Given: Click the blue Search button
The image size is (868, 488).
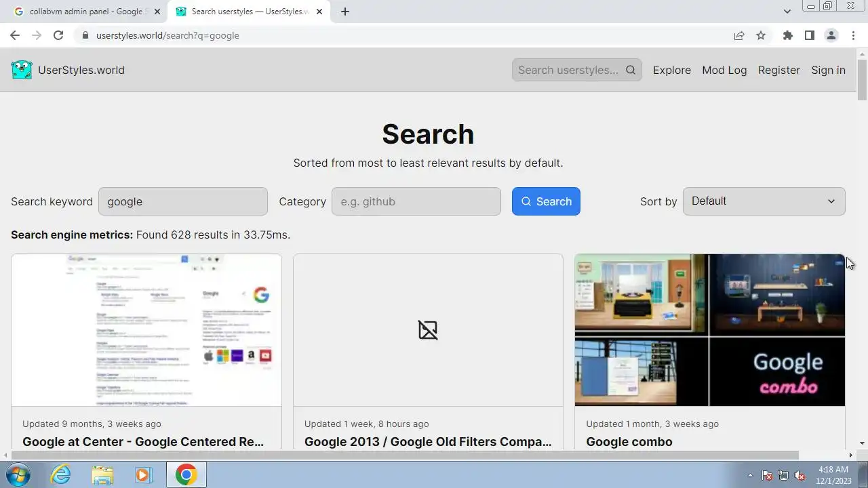Looking at the screenshot, I should (546, 201).
